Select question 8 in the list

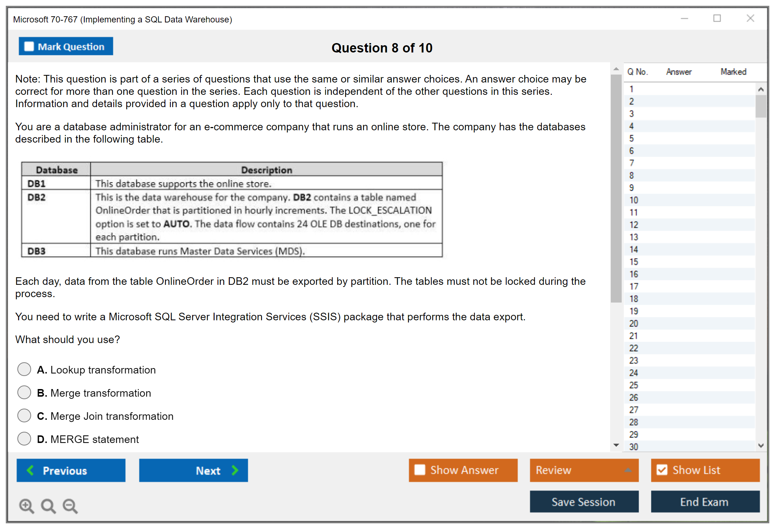[632, 176]
